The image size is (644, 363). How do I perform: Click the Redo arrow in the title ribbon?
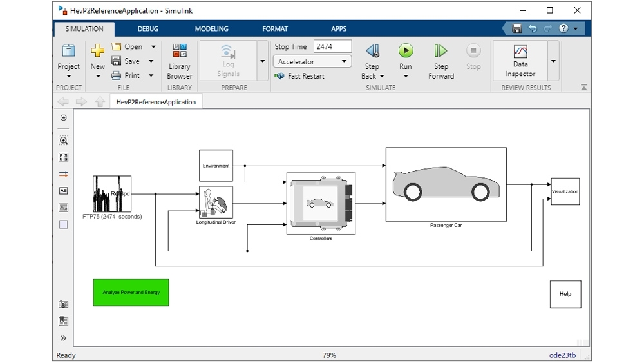pyautogui.click(x=547, y=28)
